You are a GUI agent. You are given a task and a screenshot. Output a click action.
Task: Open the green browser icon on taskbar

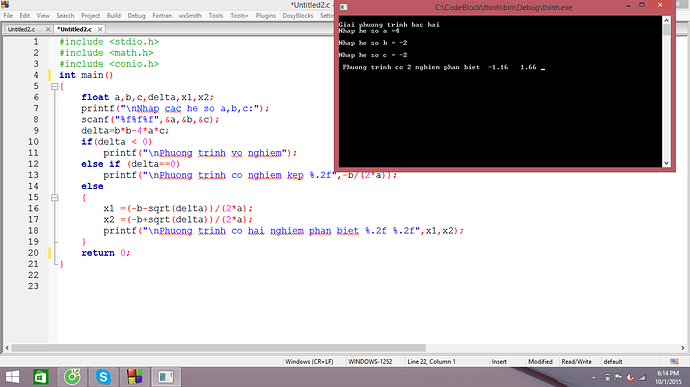point(72,377)
